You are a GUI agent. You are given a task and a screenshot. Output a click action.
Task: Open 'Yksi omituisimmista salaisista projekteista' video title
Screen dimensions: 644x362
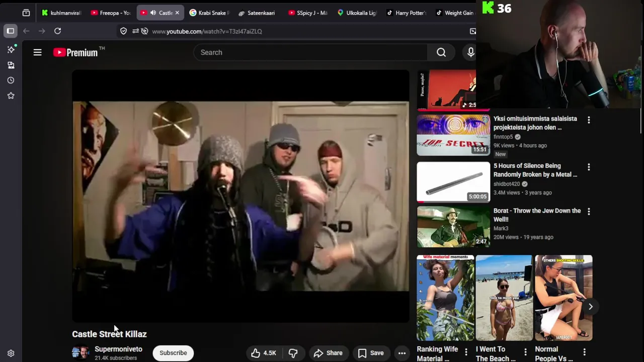[535, 123]
